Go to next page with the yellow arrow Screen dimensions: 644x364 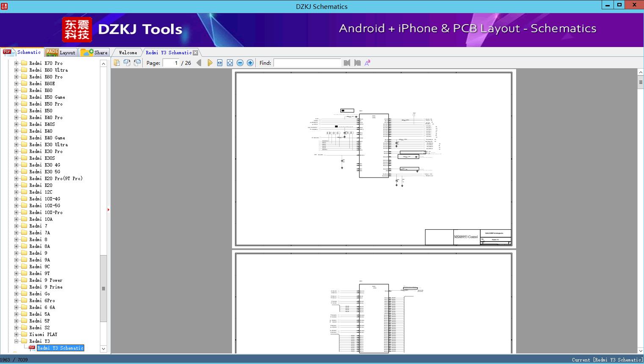click(x=210, y=62)
